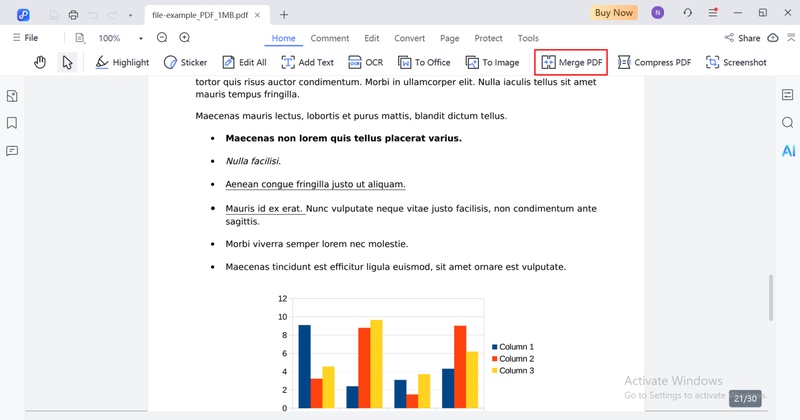Switch to the Comment tab
Viewport: 800px width, 420px height.
(330, 38)
